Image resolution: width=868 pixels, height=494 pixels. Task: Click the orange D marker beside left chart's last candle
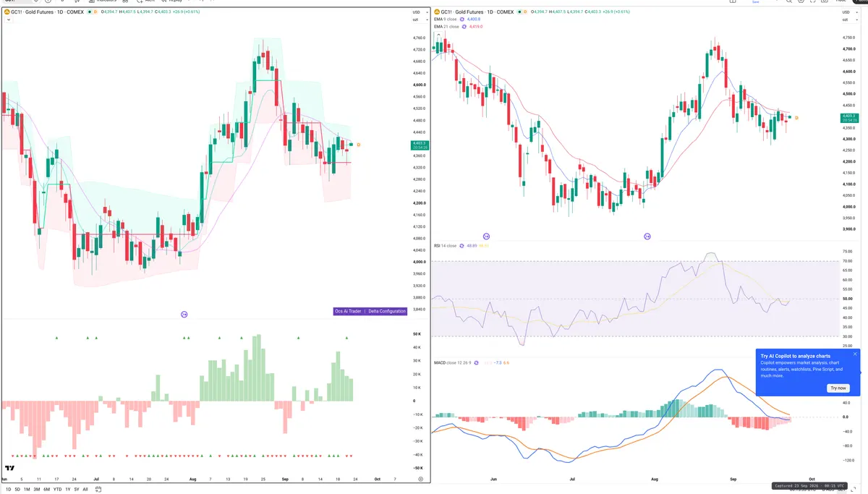click(x=358, y=145)
